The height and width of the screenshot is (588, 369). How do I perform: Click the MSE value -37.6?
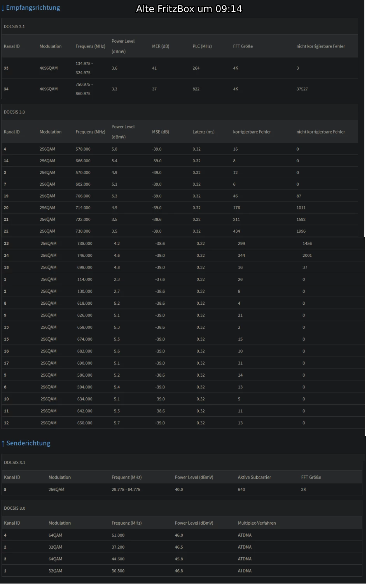tap(160, 279)
